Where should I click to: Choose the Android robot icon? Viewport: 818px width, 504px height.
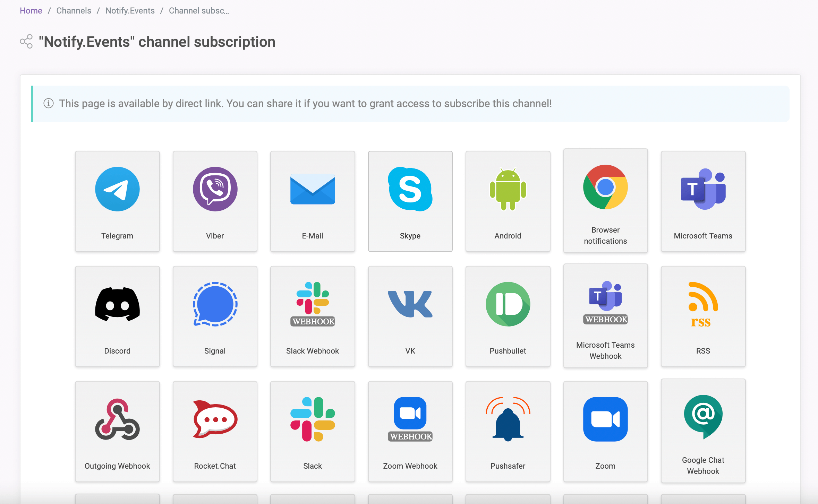coord(508,189)
